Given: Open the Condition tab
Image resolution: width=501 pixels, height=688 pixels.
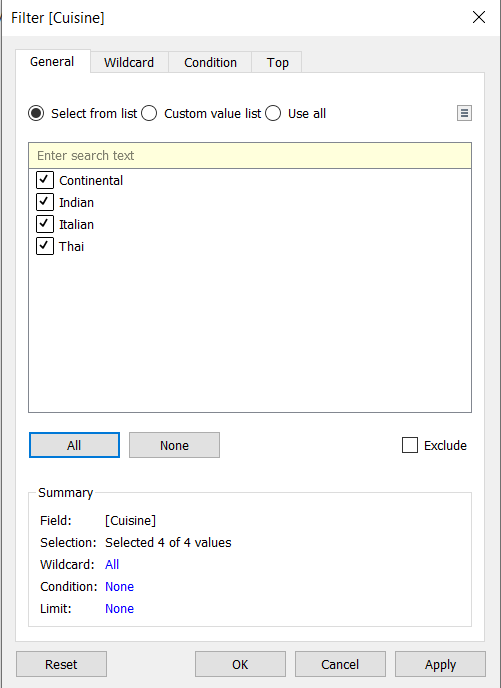Looking at the screenshot, I should click(210, 62).
